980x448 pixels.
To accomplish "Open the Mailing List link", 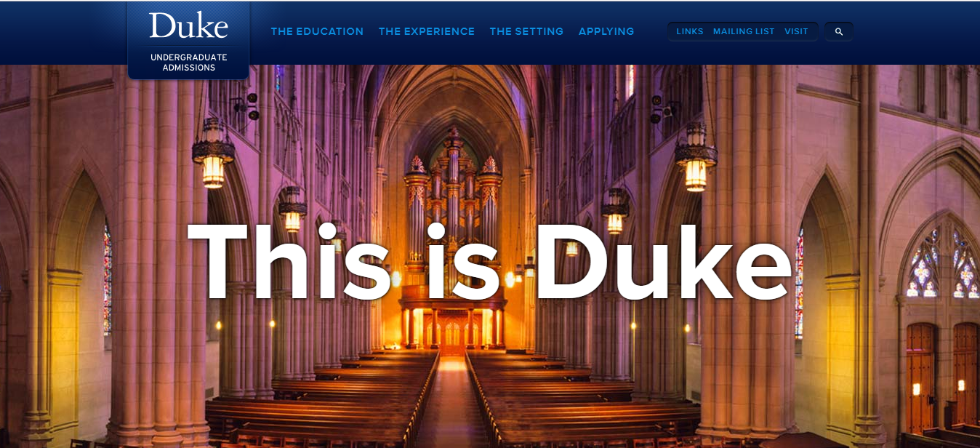I will pyautogui.click(x=744, y=32).
